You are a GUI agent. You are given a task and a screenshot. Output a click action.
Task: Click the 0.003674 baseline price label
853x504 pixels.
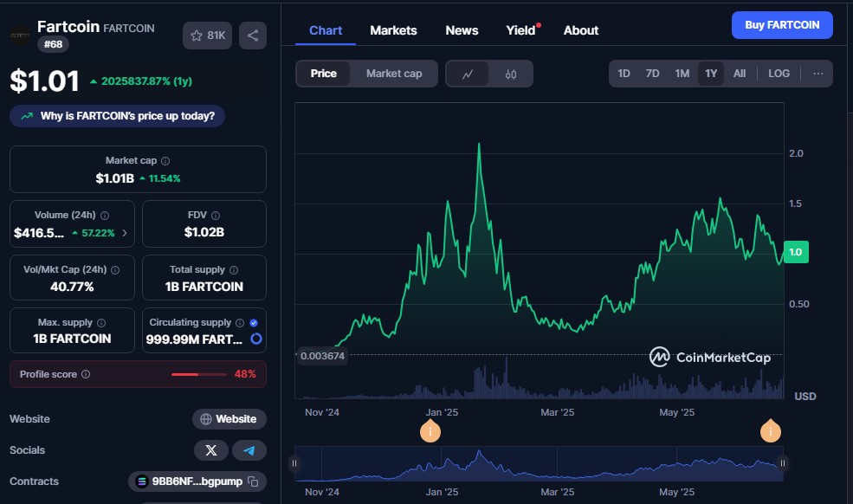pos(322,356)
